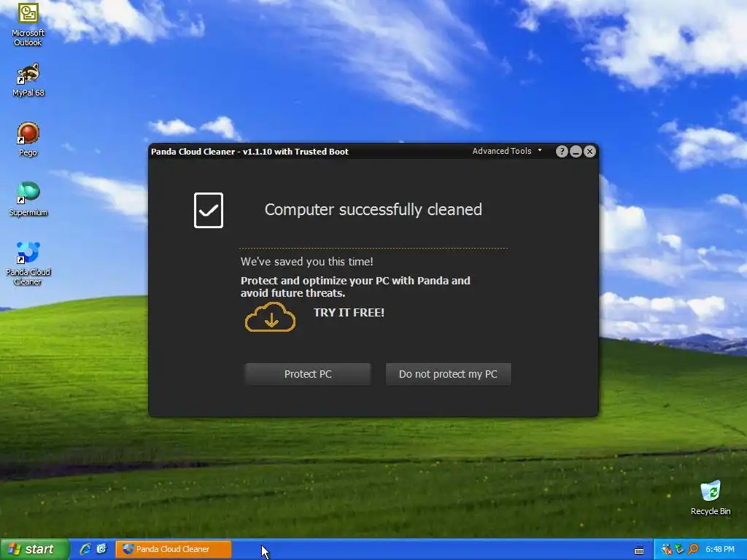Click Panda Cloud Cleaner taskbar button
This screenshot has height=560, width=747.
point(174,549)
